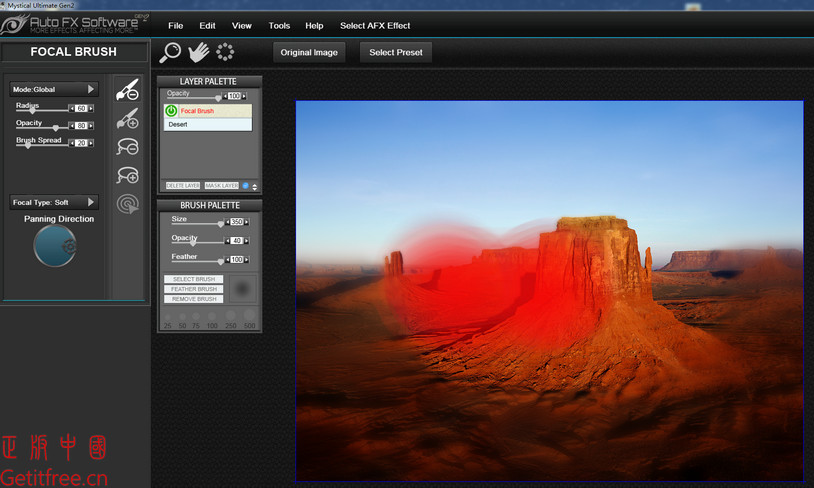Screen dimensions: 814x488
Task: Click the blue circle icon in Layer Palette
Action: (246, 185)
